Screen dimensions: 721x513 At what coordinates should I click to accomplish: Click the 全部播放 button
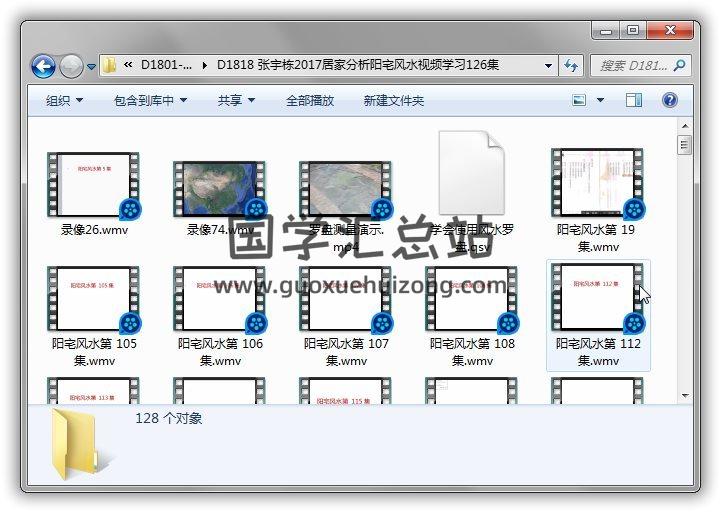tap(310, 100)
